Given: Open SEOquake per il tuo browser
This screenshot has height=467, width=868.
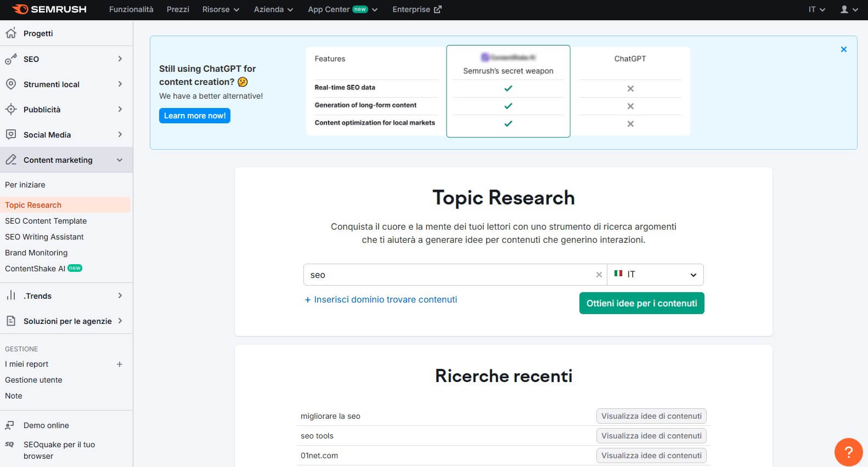Looking at the screenshot, I should click(59, 450).
